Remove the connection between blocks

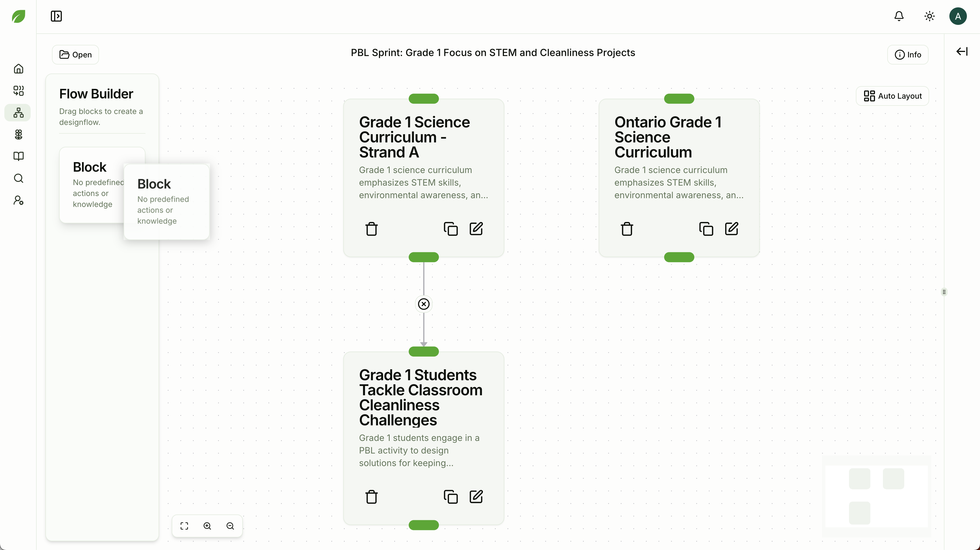424,304
